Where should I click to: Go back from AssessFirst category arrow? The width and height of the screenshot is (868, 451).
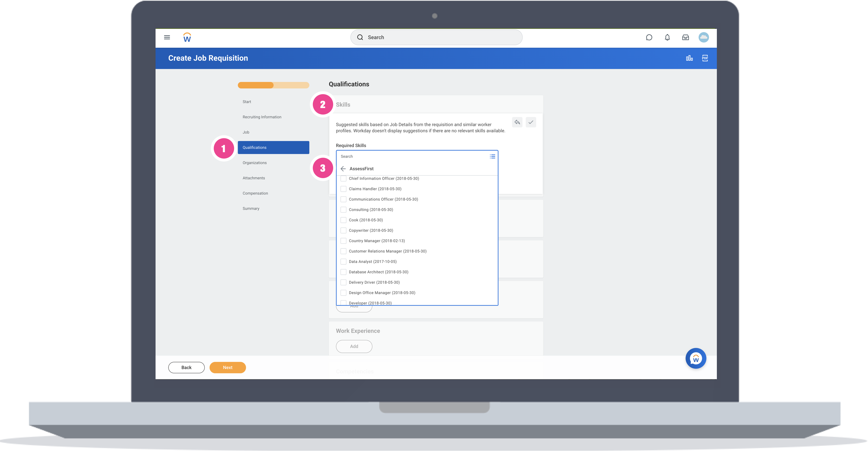pos(343,169)
